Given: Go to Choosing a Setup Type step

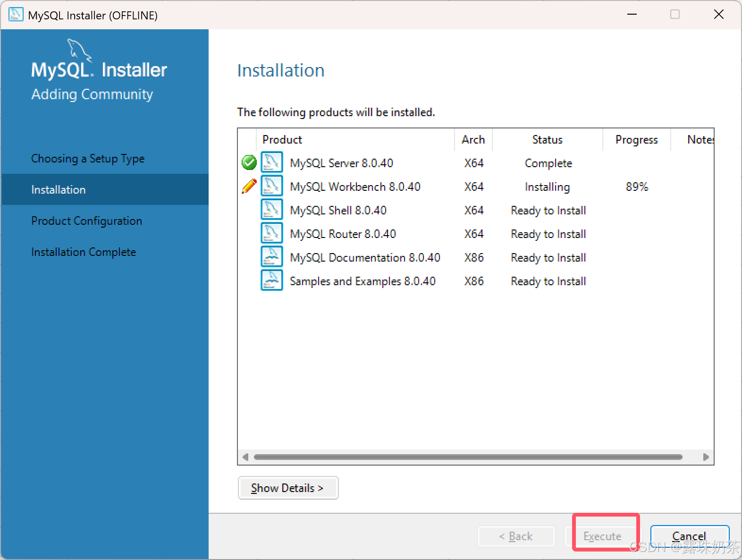Looking at the screenshot, I should pos(88,159).
